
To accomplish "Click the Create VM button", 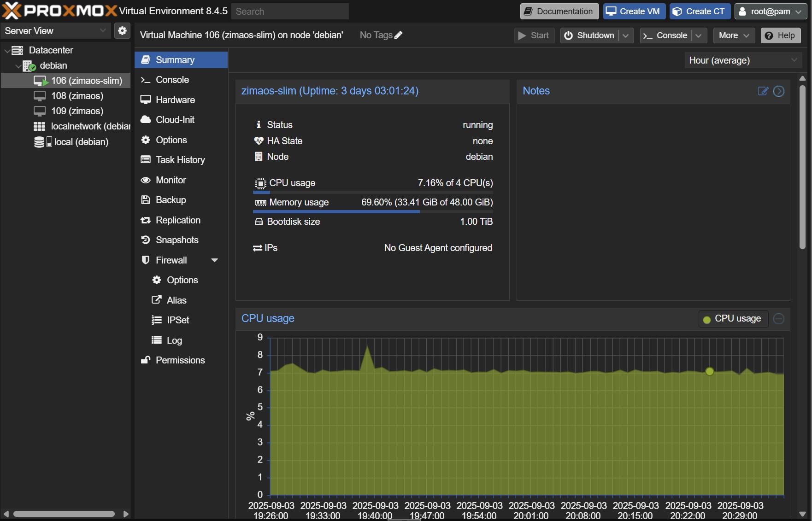I will coord(634,12).
